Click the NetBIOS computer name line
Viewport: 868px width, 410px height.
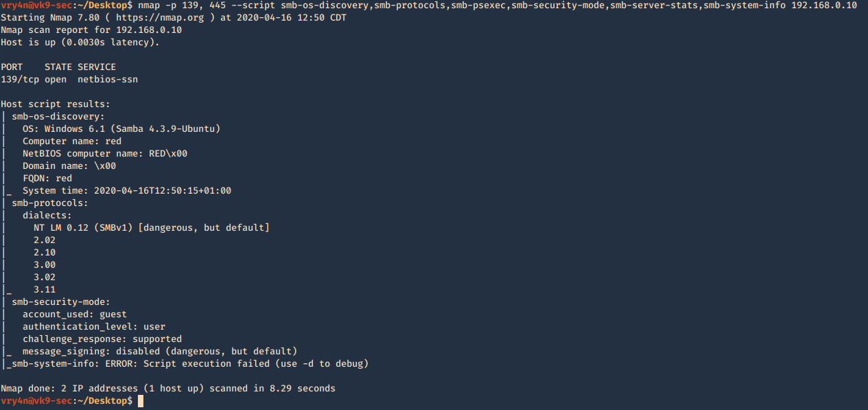(x=104, y=154)
